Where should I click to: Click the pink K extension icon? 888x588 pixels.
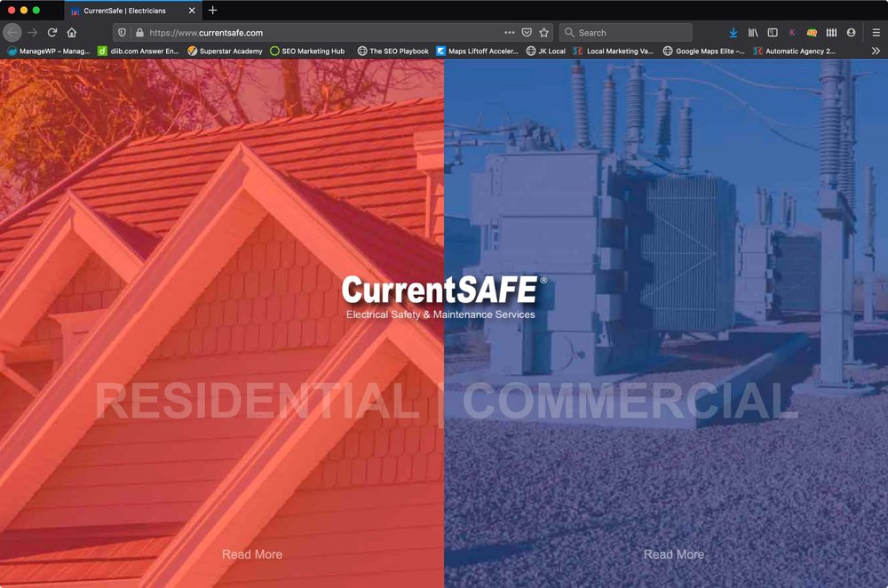[x=792, y=33]
